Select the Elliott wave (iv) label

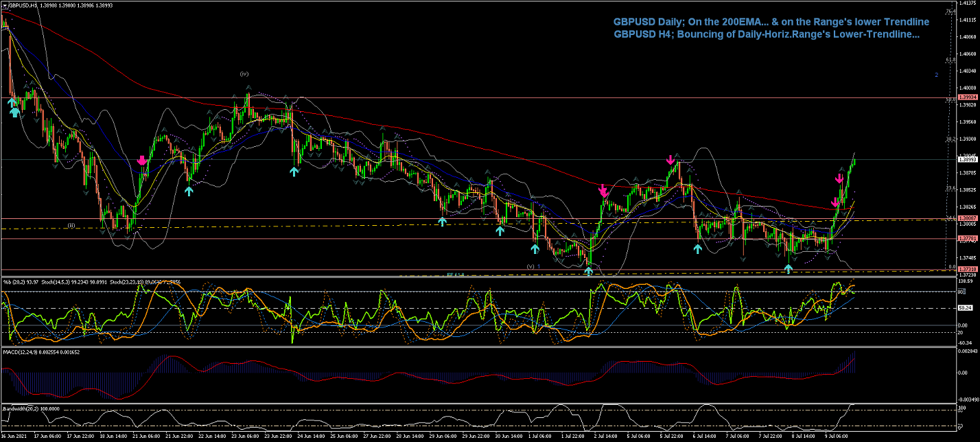pyautogui.click(x=244, y=73)
